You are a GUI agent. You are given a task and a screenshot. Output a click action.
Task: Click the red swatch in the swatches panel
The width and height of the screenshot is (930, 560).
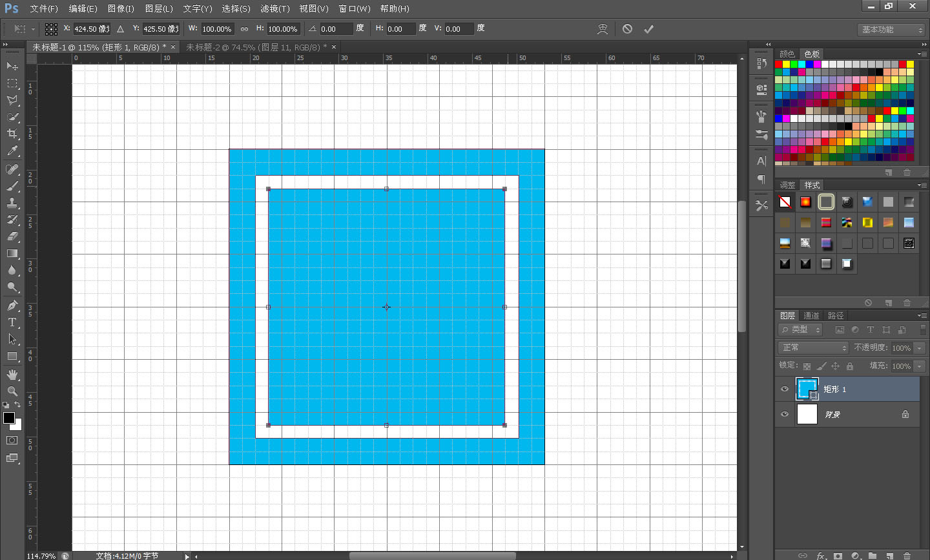[779, 64]
